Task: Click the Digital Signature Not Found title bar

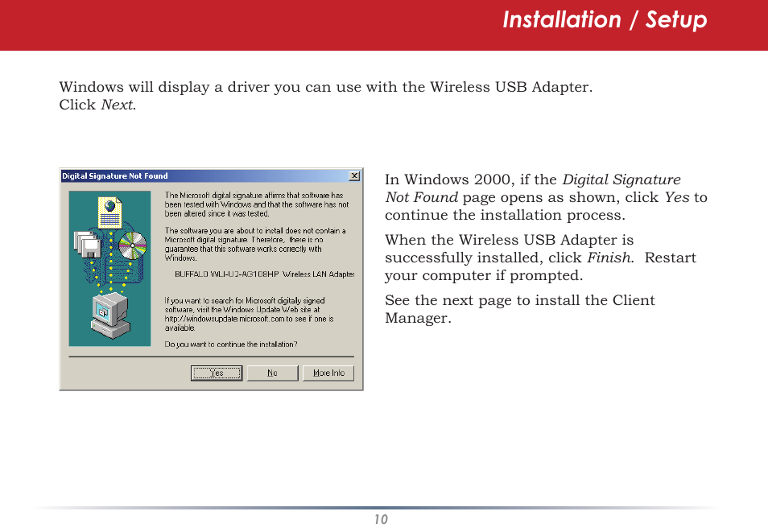Action: point(211,176)
